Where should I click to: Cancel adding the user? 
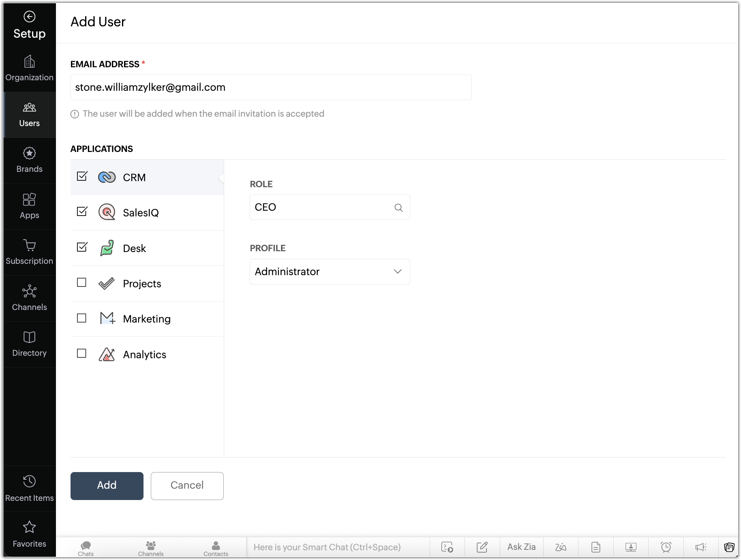(x=187, y=486)
